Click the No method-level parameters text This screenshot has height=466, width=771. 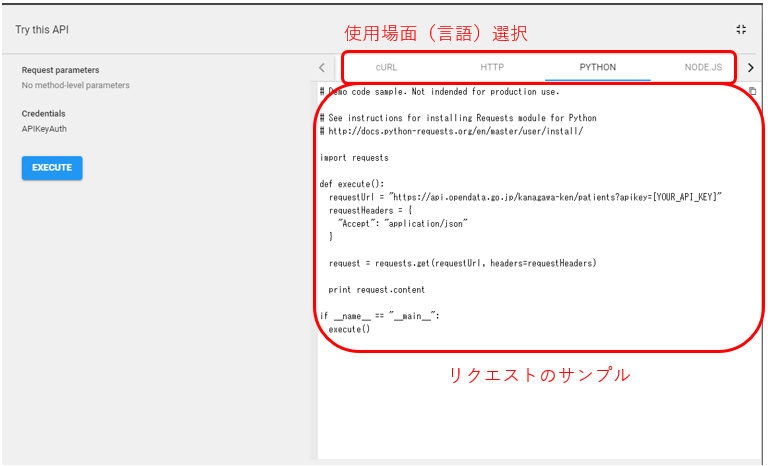[76, 85]
